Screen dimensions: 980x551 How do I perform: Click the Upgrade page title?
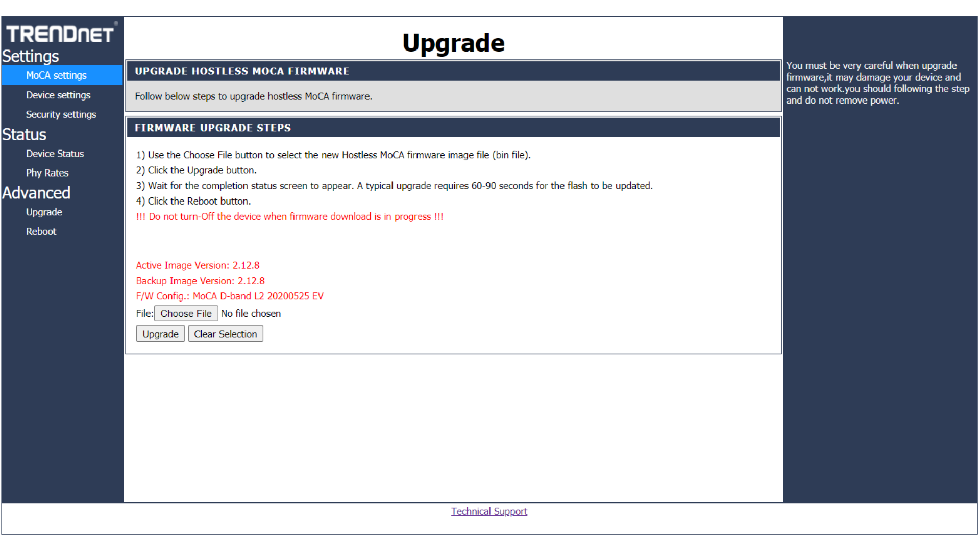[453, 43]
